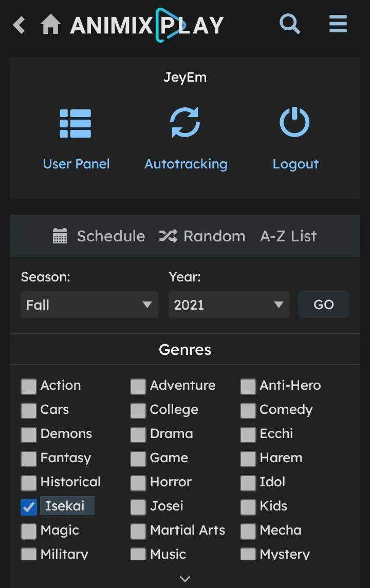This screenshot has height=588, width=370.
Task: Open the Season dropdown showing Fall
Action: (x=89, y=305)
